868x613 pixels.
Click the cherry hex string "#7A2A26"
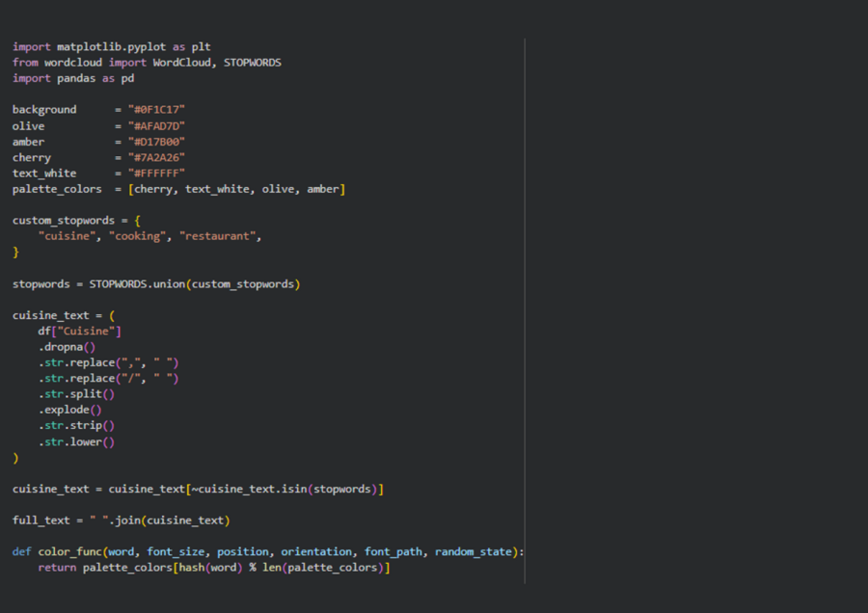(x=155, y=158)
